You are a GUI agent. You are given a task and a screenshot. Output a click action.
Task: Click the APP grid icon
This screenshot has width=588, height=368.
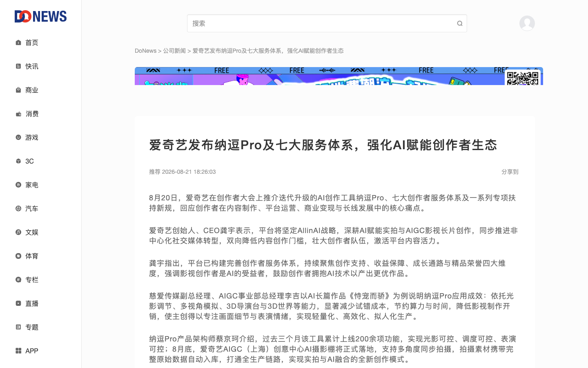click(18, 351)
